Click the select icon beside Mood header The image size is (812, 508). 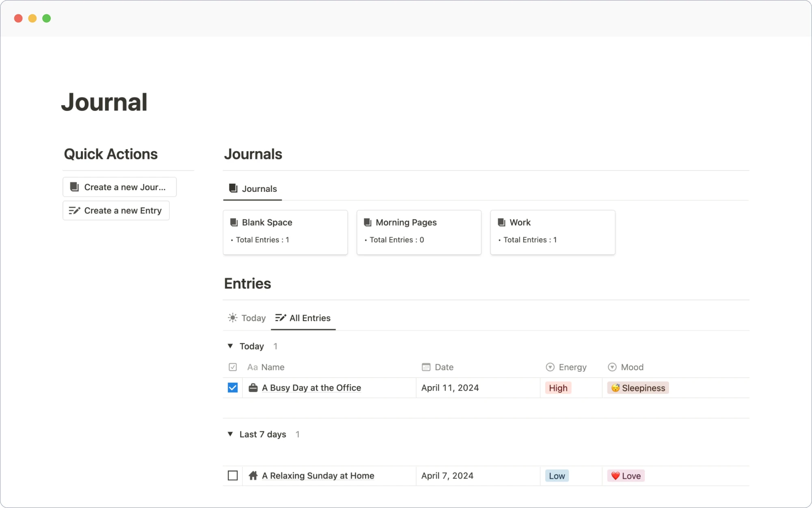click(612, 367)
